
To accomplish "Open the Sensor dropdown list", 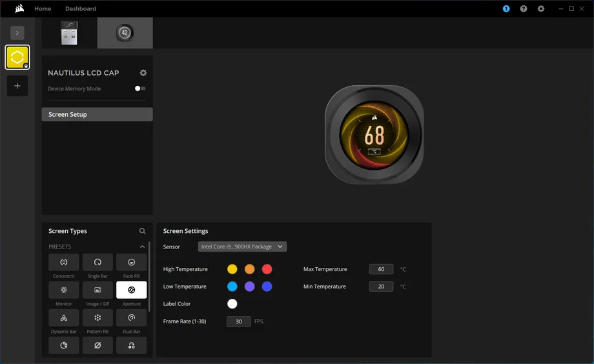I will 242,247.
